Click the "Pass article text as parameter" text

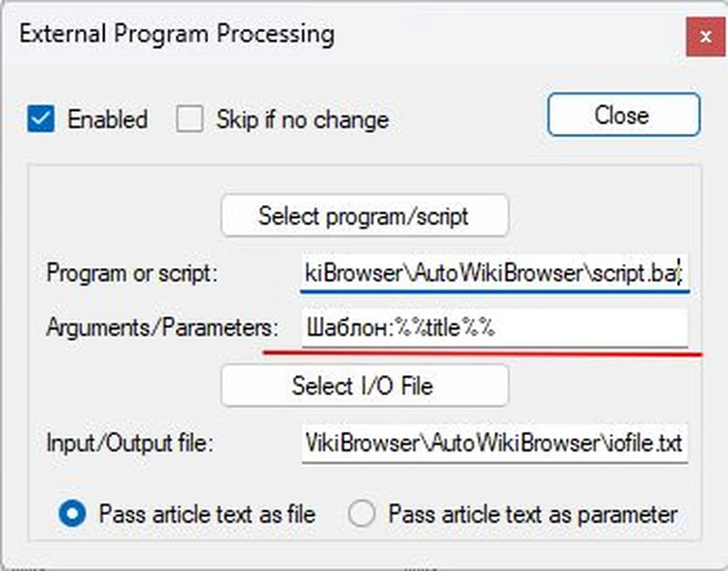click(x=532, y=513)
